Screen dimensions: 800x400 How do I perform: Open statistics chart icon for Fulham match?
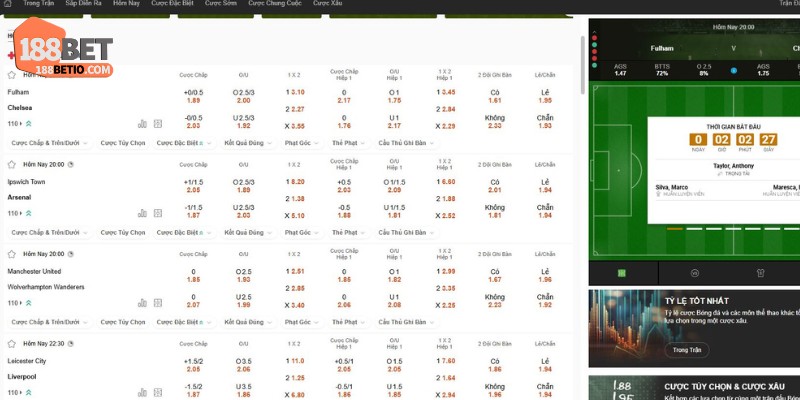coord(142,124)
